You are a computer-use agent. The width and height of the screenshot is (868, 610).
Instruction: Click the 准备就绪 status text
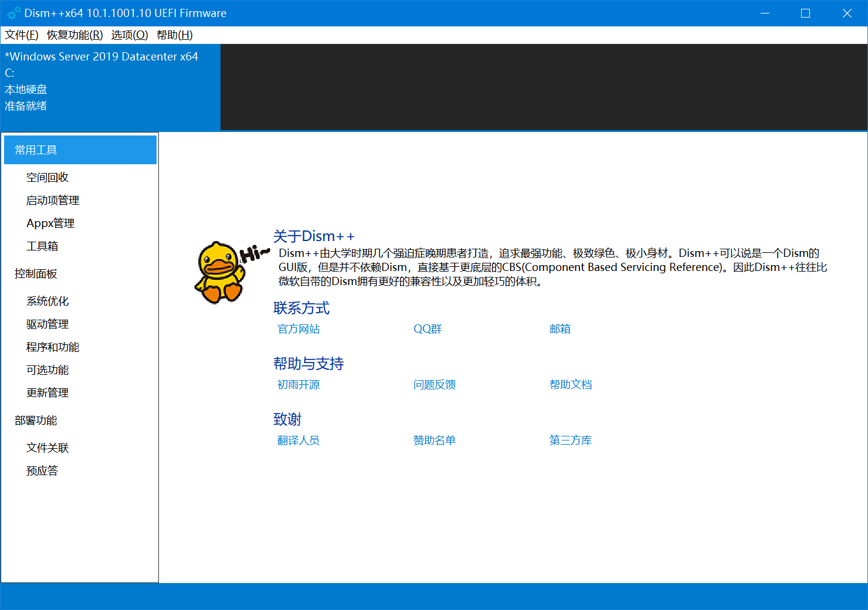(26, 106)
